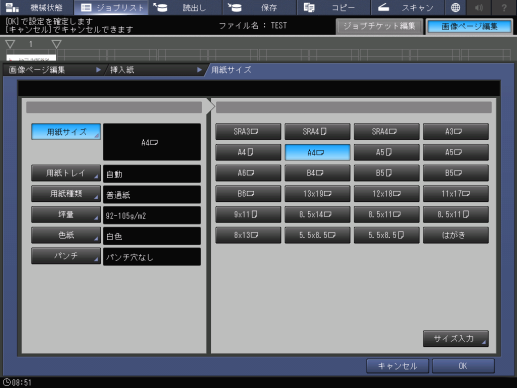Open the 用紙トレイ setting
Viewport: 517px width, 388px height.
(x=66, y=173)
